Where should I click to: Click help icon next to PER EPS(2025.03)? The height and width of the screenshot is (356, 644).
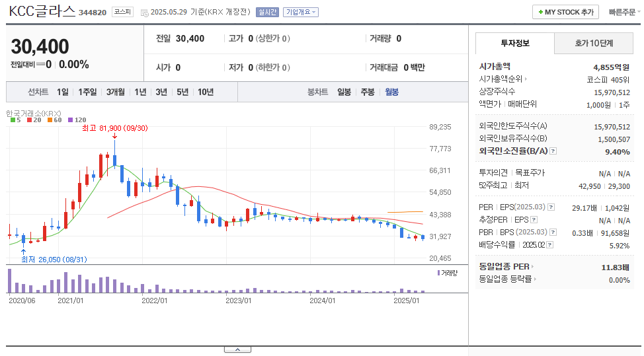coord(551,207)
